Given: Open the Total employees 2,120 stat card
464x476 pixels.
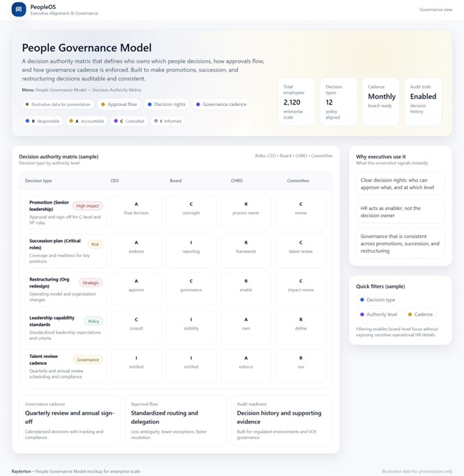Looking at the screenshot, I should click(296, 102).
